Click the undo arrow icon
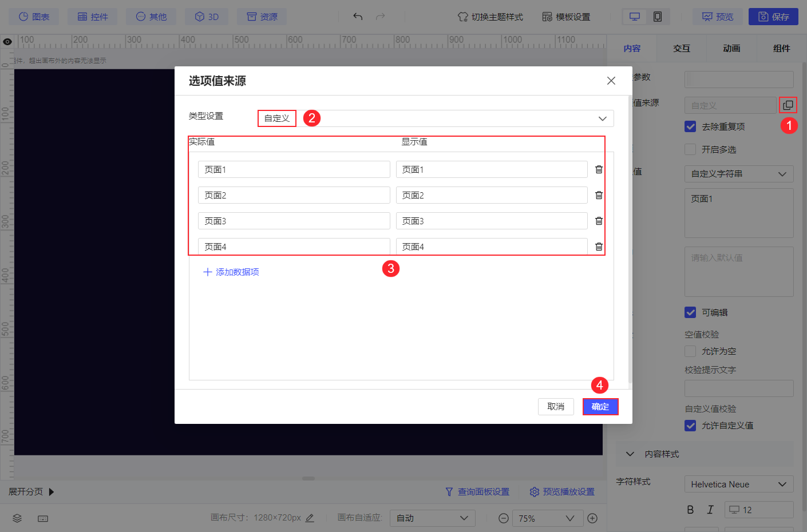This screenshot has width=807, height=532. point(358,17)
